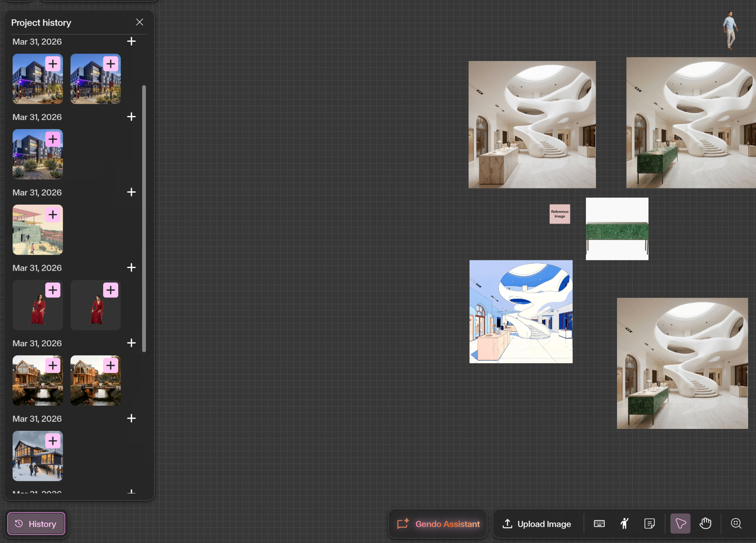Viewport: 756px width, 543px height.
Task: Click the add person figure tool
Action: click(x=624, y=523)
